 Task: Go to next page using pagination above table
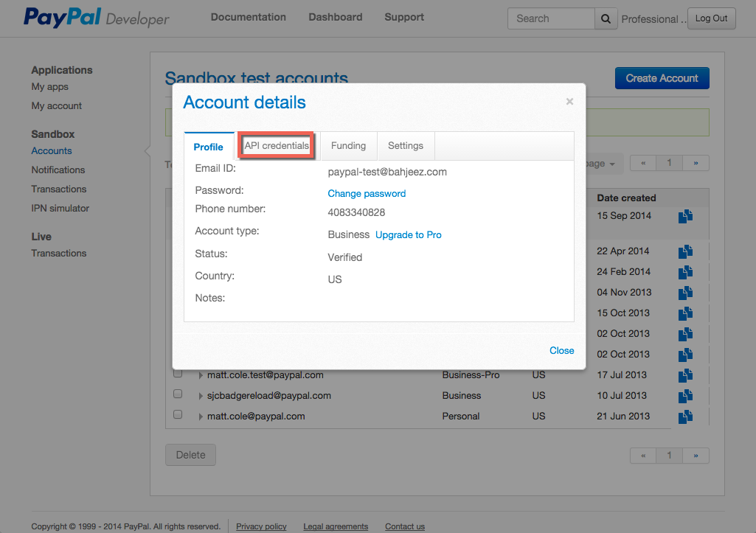(696, 163)
